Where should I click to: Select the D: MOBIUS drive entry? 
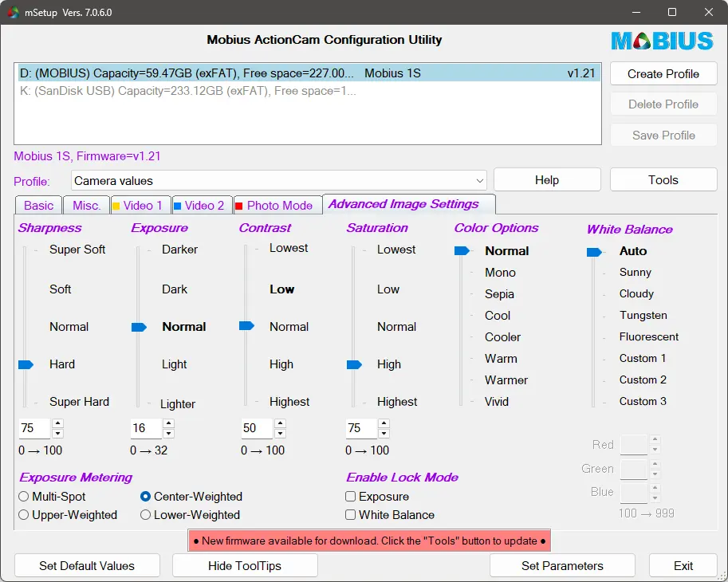[309, 73]
